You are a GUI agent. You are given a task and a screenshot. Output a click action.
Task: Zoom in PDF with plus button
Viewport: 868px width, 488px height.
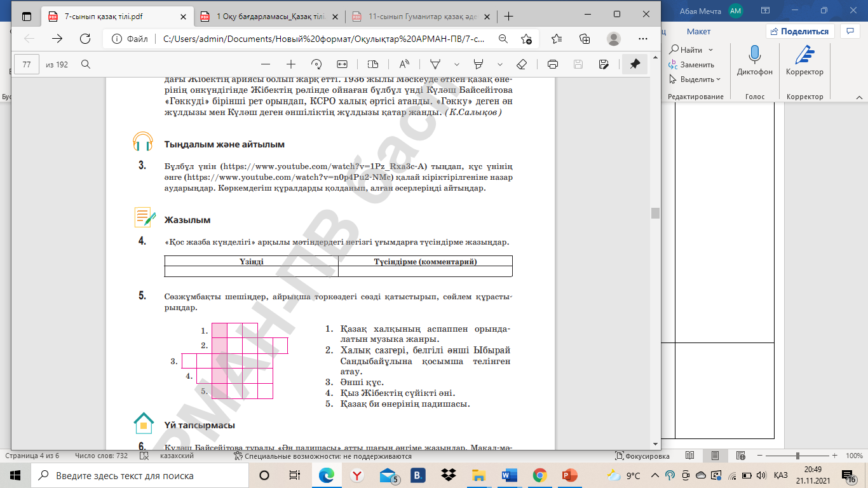pos(291,64)
